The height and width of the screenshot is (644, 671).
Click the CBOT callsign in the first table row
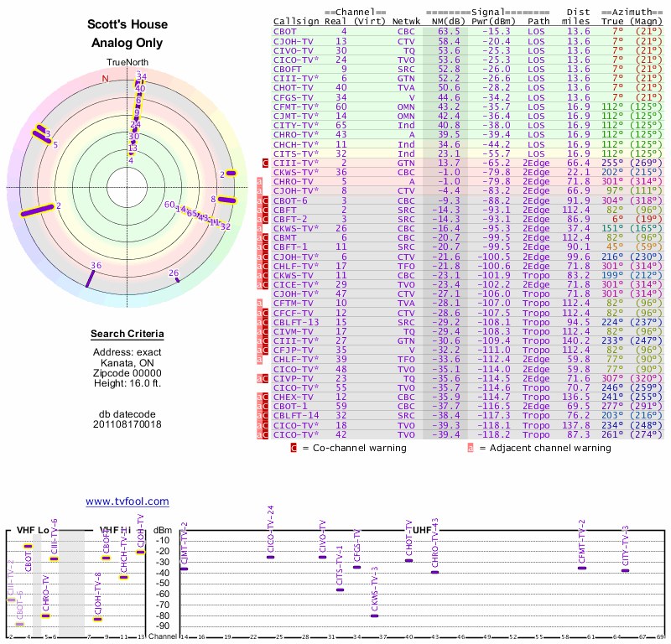(284, 32)
